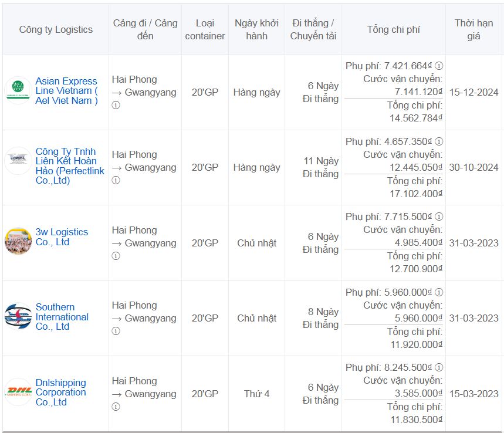504x433 pixels.
Task: Click route info icon in 3w Logistics row
Action: click(116, 256)
